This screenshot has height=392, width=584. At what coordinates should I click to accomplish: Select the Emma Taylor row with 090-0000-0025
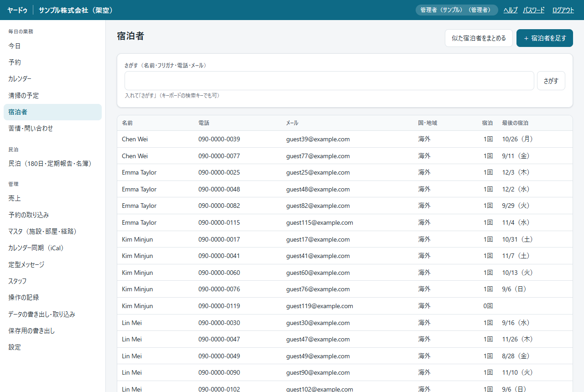pos(345,172)
